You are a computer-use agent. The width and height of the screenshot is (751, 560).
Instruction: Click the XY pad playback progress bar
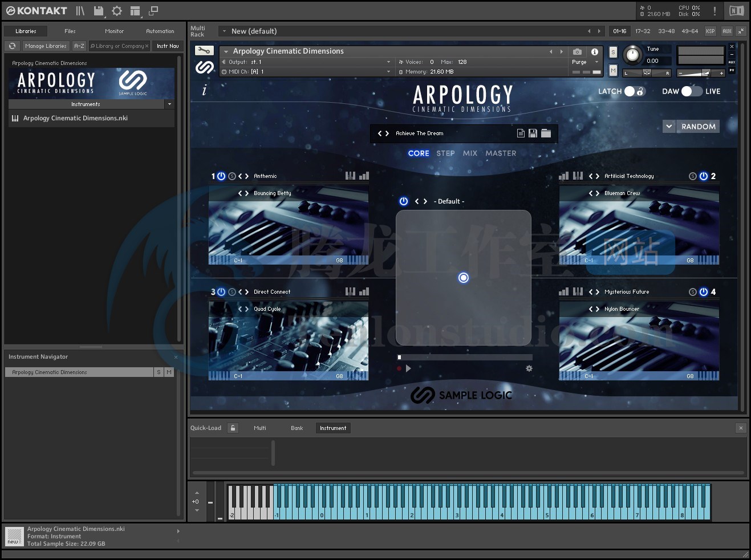point(465,357)
